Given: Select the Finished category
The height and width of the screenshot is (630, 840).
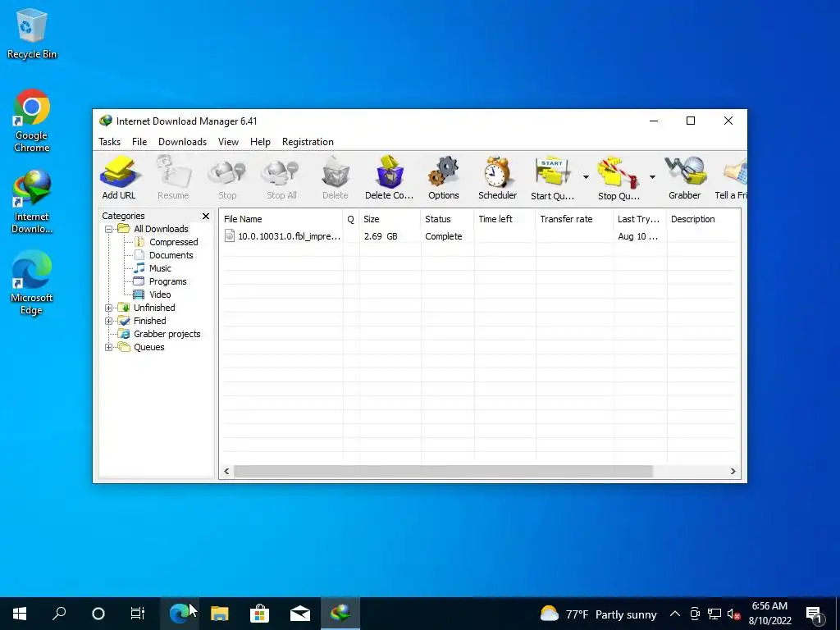Looking at the screenshot, I should (149, 321).
